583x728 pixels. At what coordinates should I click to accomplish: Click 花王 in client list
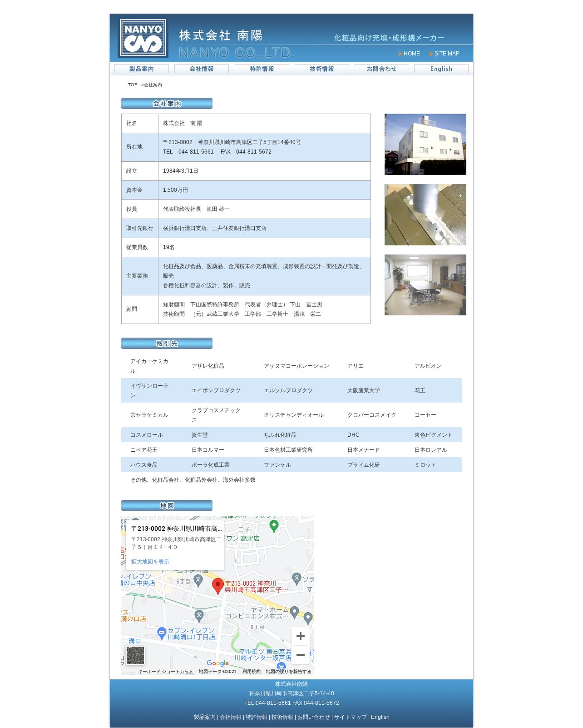click(420, 390)
